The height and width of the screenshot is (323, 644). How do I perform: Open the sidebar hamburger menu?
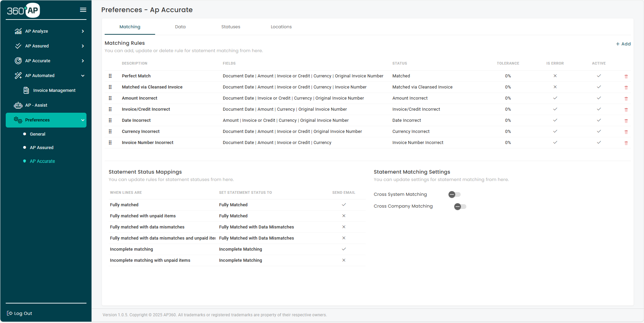click(83, 10)
